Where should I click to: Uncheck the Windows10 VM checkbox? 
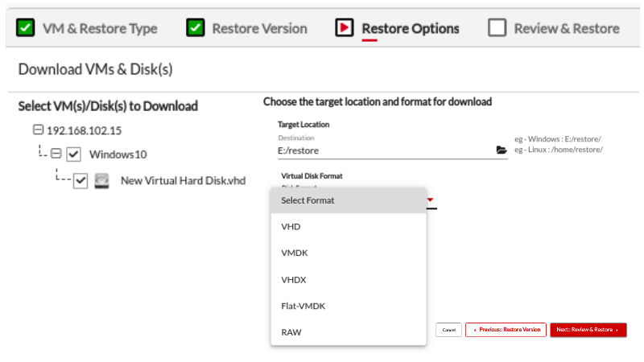pos(73,154)
